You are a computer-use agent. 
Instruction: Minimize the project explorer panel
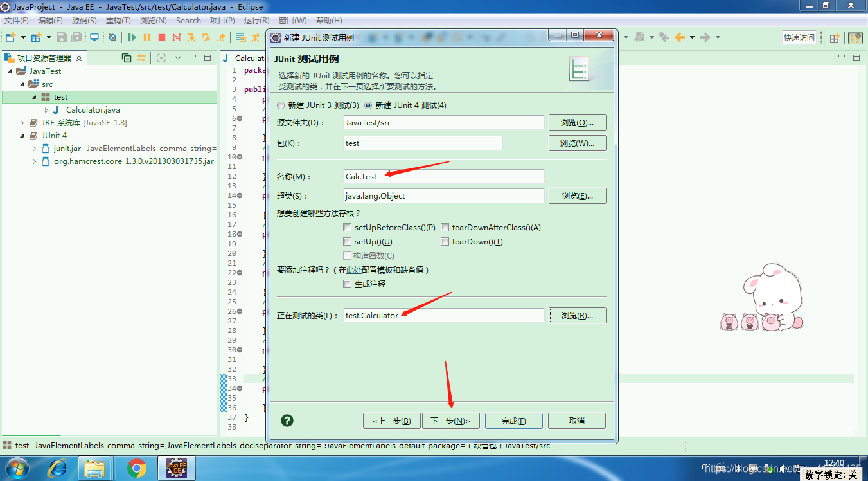(x=193, y=58)
